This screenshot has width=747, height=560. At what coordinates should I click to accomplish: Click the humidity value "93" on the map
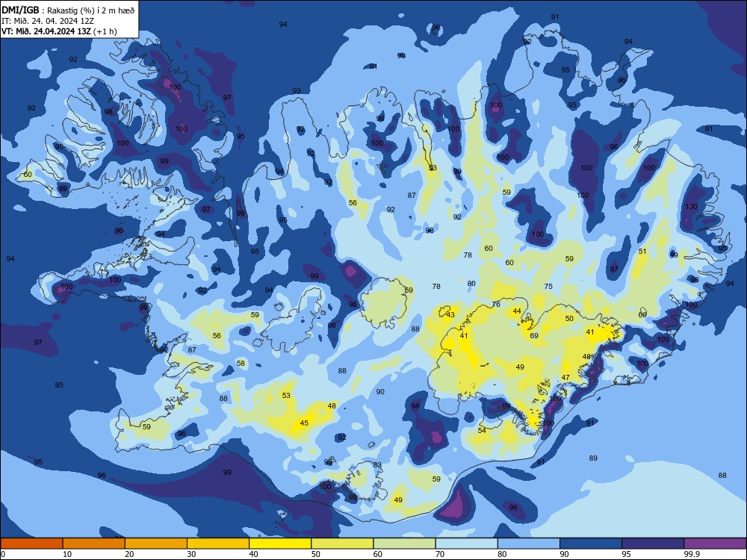pos(297,90)
